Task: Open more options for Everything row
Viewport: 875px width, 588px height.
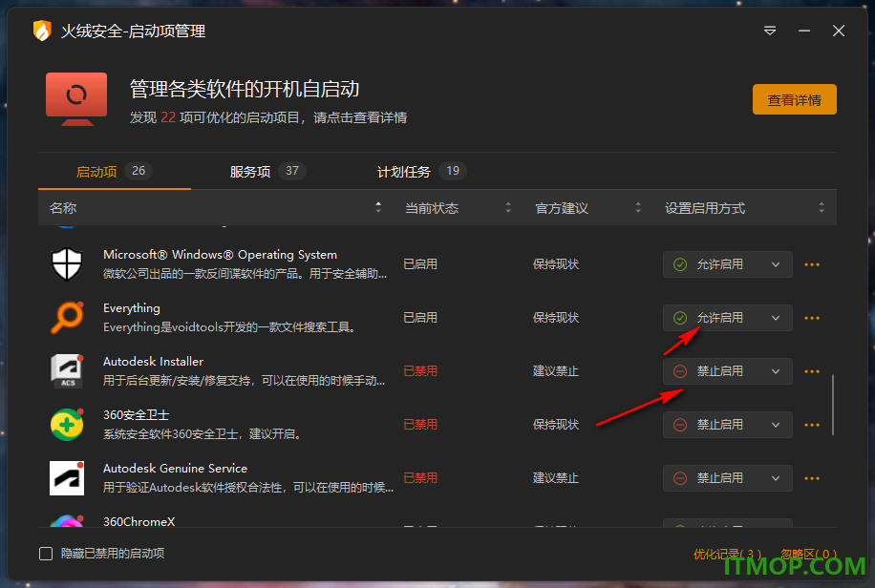Action: [812, 318]
